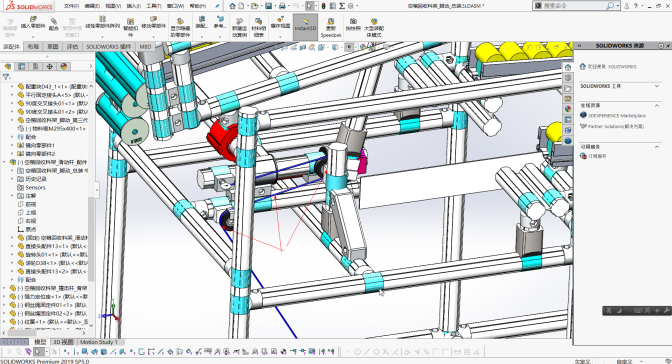672x364 pixels.
Task: Select the Mate (配合) paperclip tool
Action: 54,24
